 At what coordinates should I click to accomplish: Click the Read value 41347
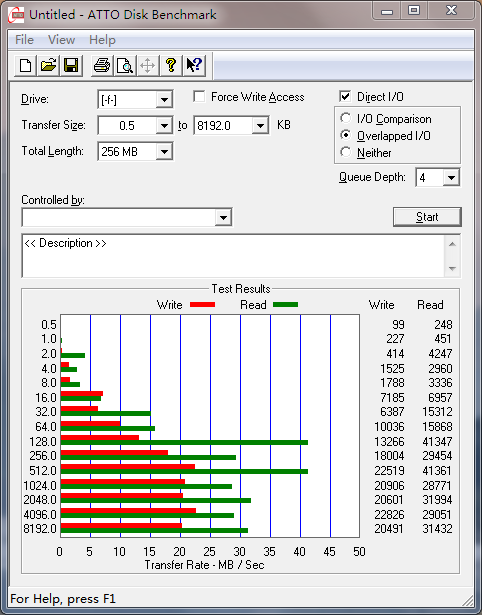pos(437,442)
